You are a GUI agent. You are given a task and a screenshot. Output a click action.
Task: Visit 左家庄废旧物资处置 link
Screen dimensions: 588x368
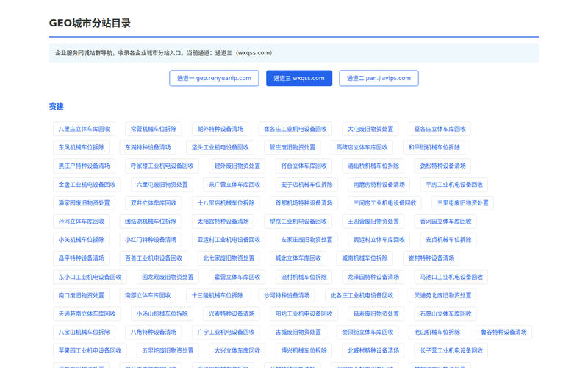click(306, 240)
